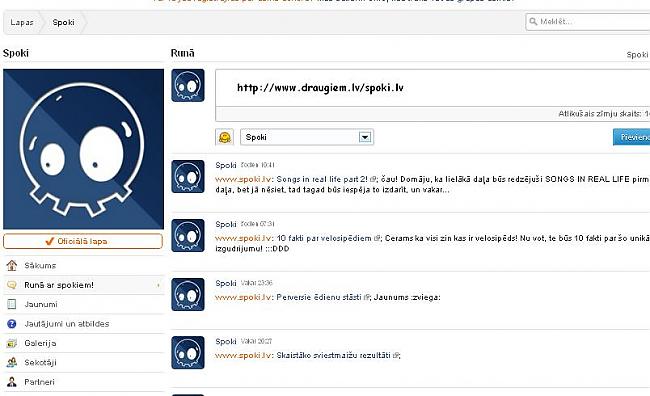This screenshot has width=650, height=396.
Task: Click the Jautājumi un atbildes question icon
Action: (12, 324)
